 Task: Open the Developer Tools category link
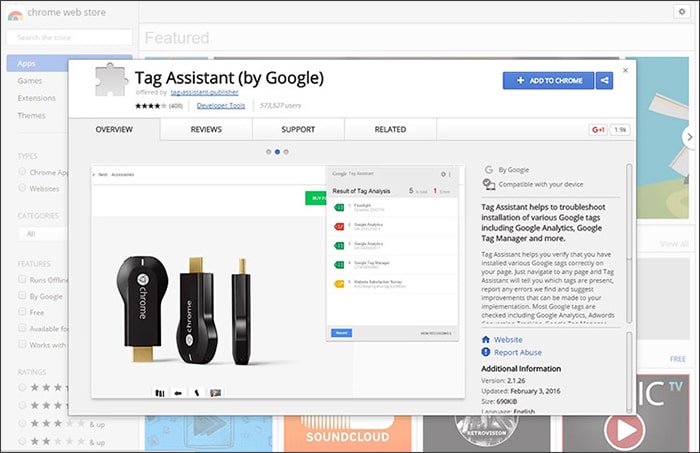pyautogui.click(x=221, y=106)
